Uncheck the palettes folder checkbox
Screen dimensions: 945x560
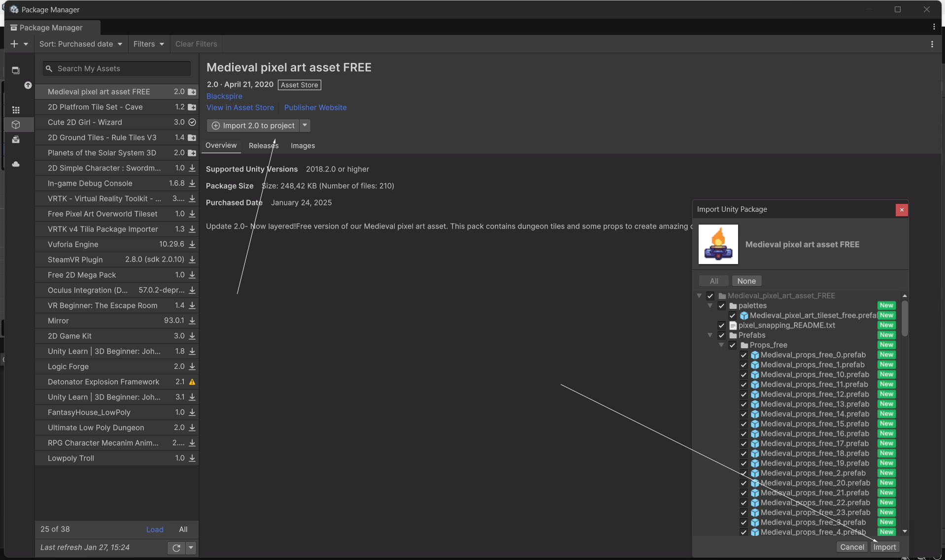pyautogui.click(x=721, y=306)
